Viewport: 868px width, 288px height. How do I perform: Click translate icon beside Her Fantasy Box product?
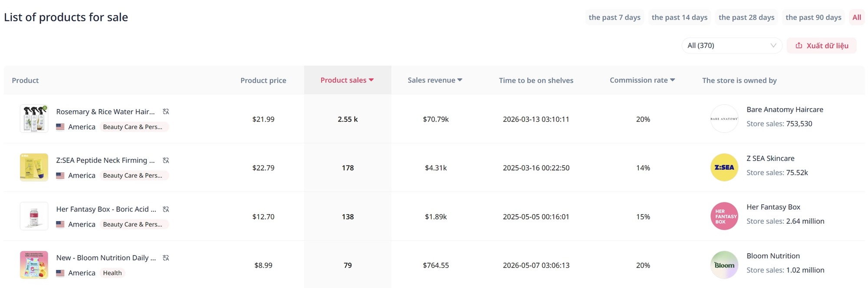click(166, 209)
